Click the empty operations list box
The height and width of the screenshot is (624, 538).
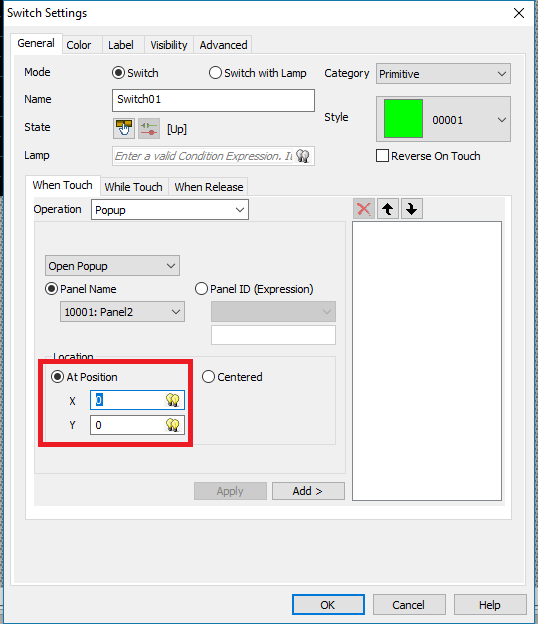(427, 361)
